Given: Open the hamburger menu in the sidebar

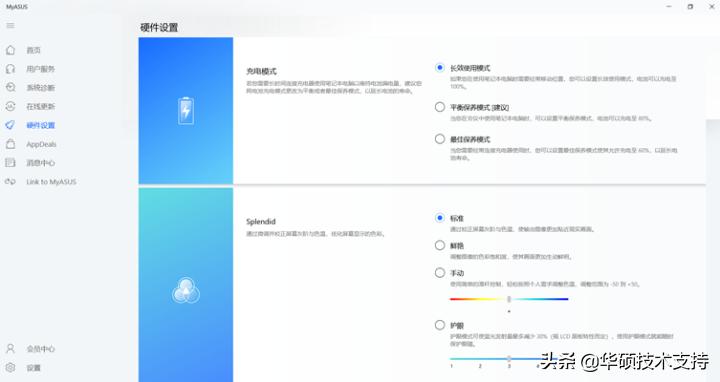Looking at the screenshot, I should pos(10,26).
